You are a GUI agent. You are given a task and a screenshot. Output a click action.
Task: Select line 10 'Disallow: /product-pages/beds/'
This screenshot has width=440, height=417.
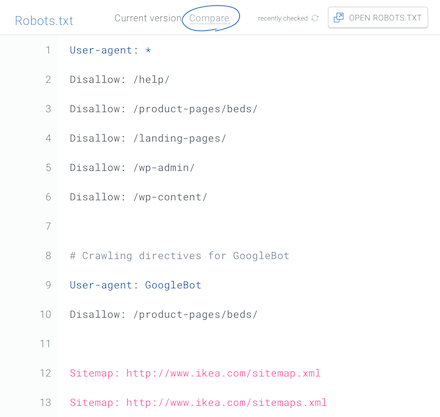tap(164, 314)
